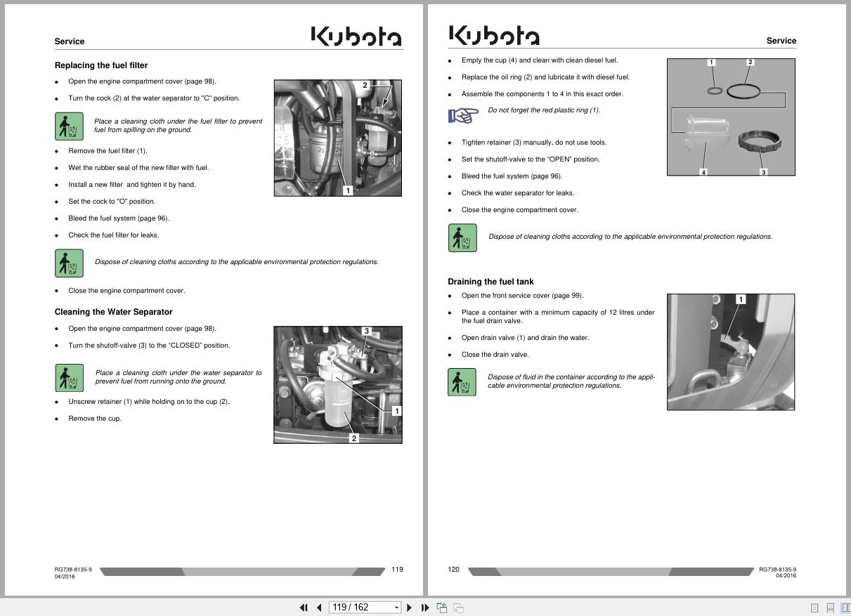Jump to the last page 162

pyautogui.click(x=425, y=607)
